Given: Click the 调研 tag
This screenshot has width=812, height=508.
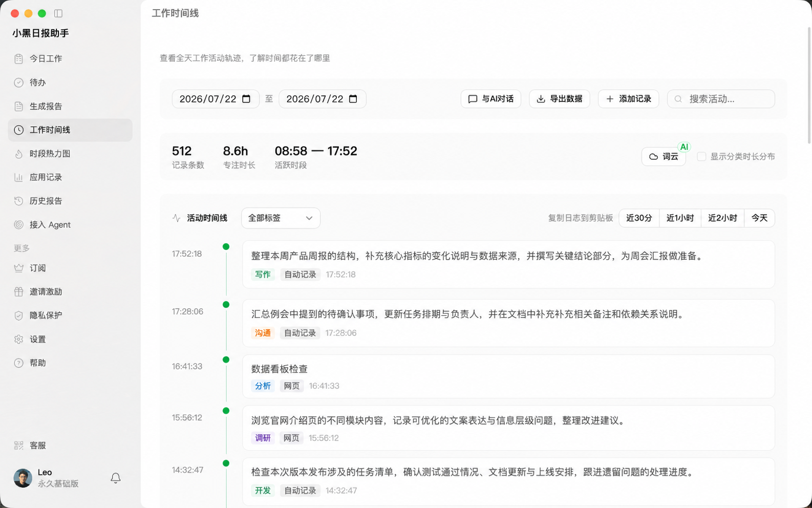Looking at the screenshot, I should (x=263, y=438).
